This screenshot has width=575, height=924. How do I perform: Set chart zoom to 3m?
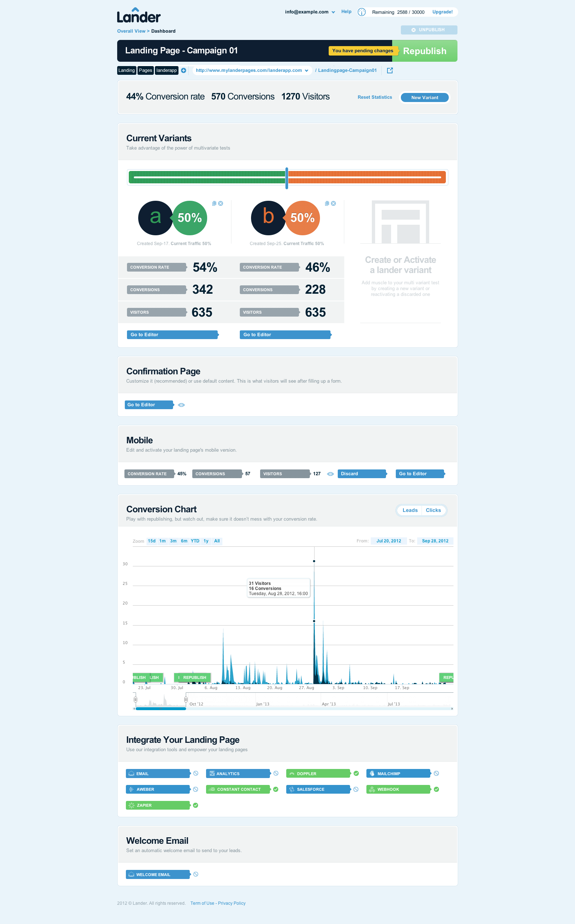(x=173, y=541)
